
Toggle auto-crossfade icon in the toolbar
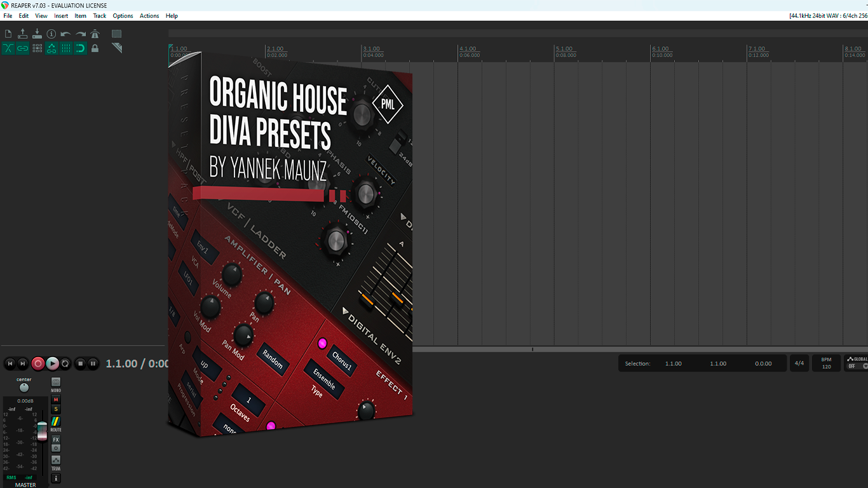point(8,48)
